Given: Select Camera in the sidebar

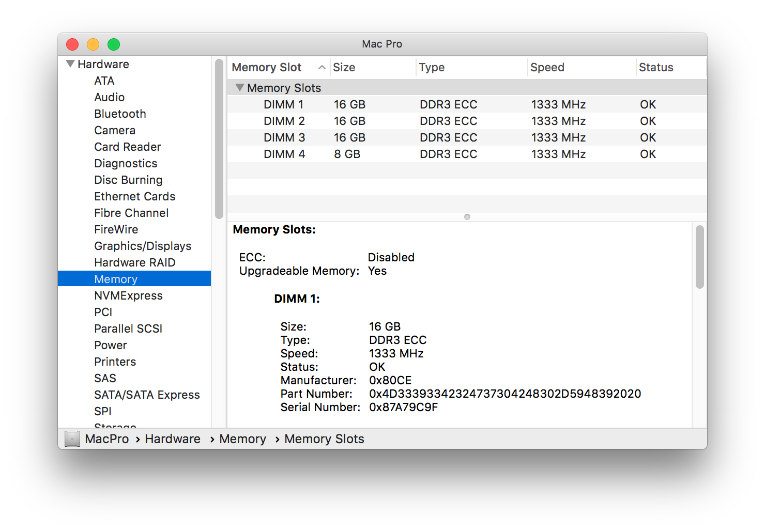Looking at the screenshot, I should coord(115,130).
